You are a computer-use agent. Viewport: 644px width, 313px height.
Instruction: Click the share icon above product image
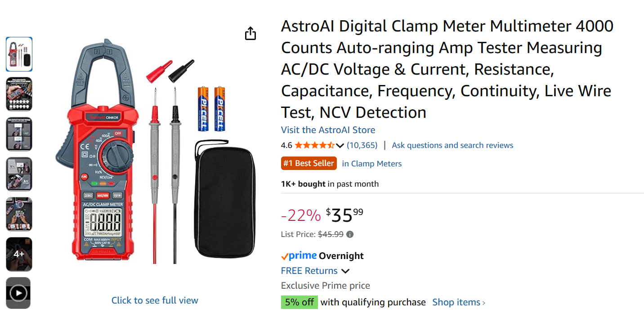click(250, 34)
